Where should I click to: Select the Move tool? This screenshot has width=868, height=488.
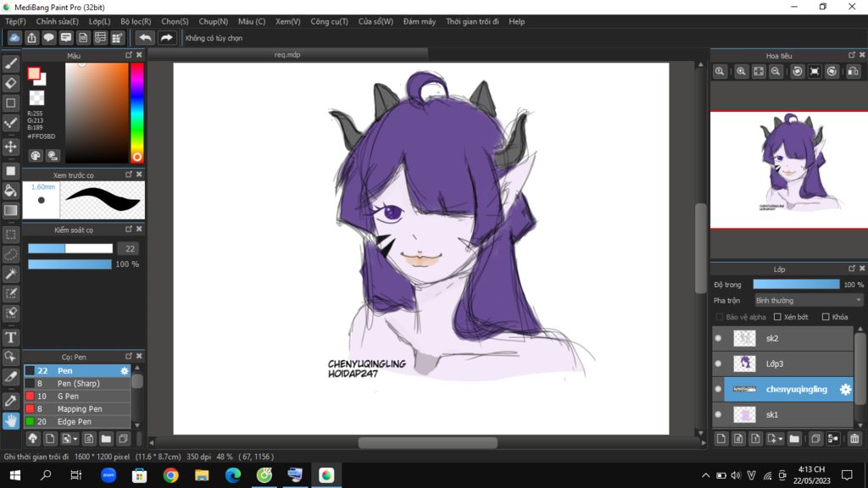[x=11, y=147]
